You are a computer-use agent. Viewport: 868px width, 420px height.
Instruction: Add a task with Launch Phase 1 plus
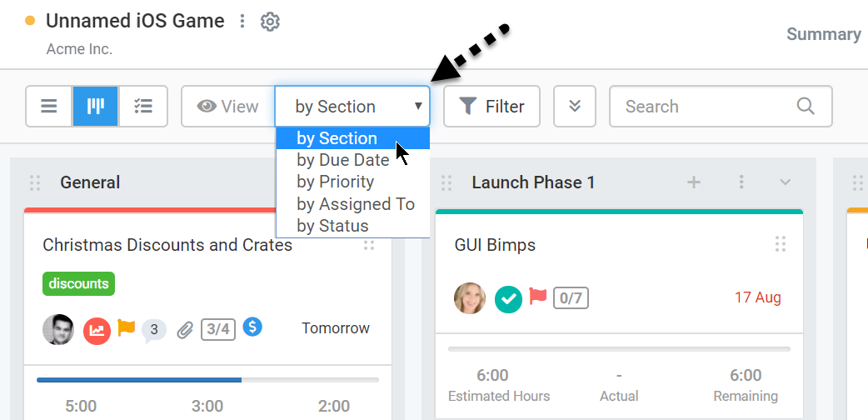[x=694, y=182]
